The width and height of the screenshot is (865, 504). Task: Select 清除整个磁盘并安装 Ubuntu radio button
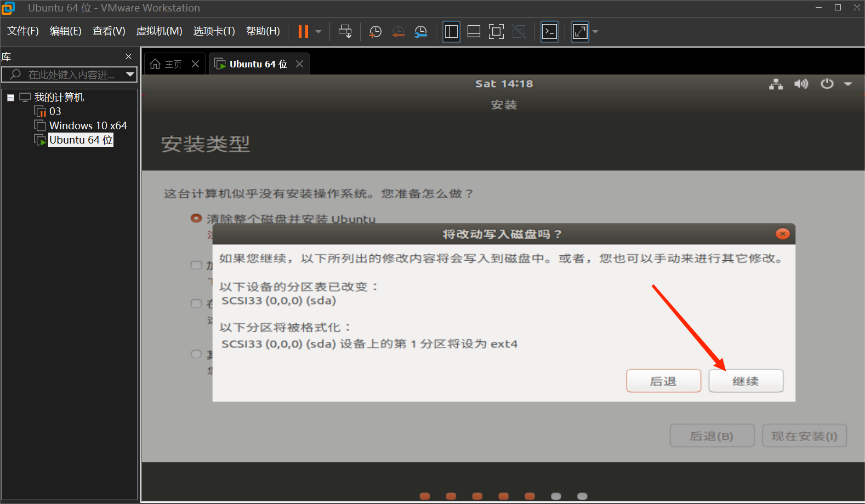point(196,218)
